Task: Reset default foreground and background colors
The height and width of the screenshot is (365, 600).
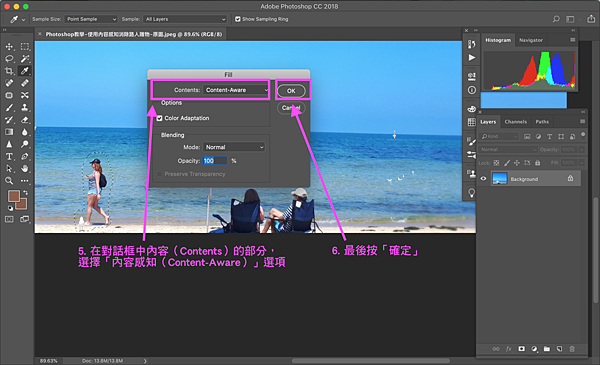Action: (10, 208)
